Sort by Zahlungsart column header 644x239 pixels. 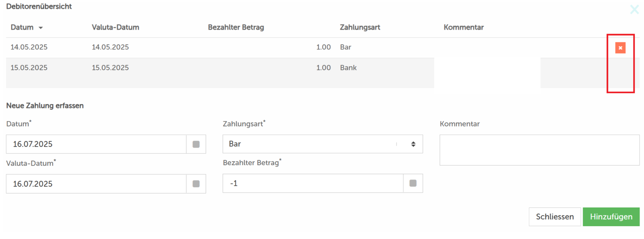360,27
